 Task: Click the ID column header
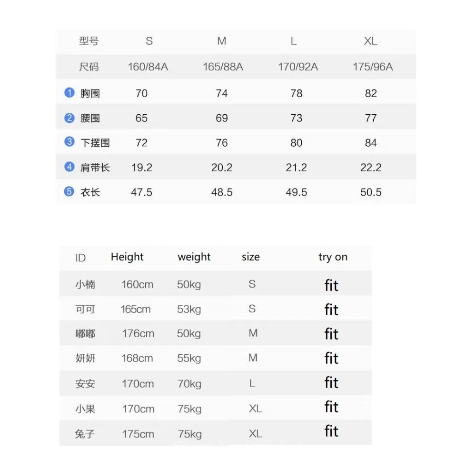(80, 258)
